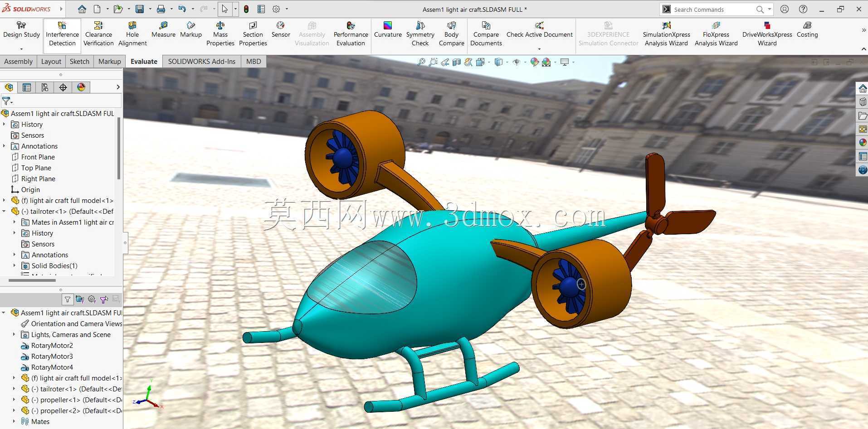Screen dimensions: 868x429
Task: Click the Home icon in the title toolbar
Action: point(82,9)
